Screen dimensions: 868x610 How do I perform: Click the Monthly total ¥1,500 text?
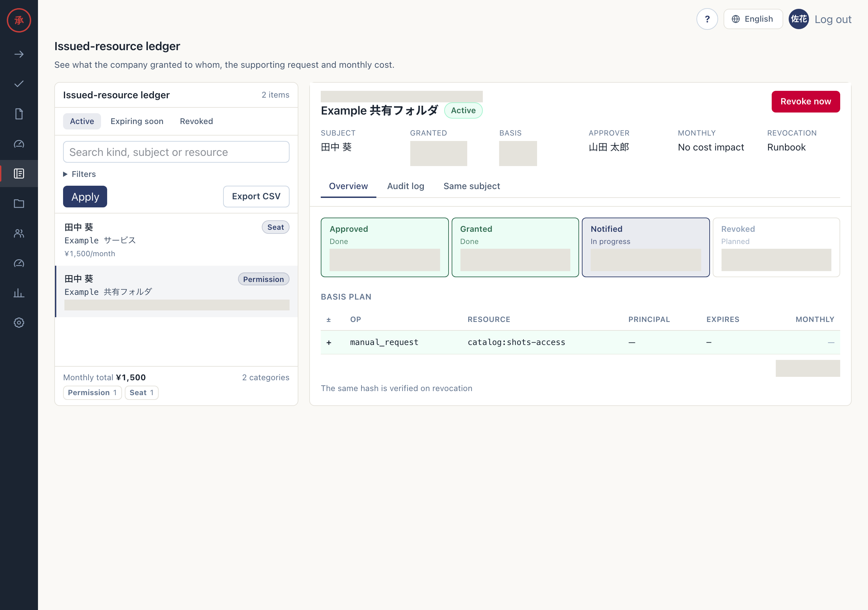pos(104,377)
